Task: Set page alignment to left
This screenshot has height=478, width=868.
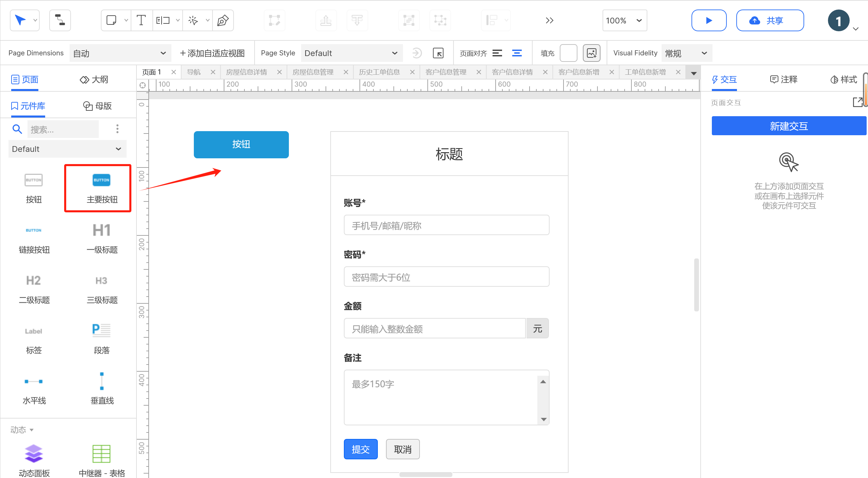Action: point(497,53)
